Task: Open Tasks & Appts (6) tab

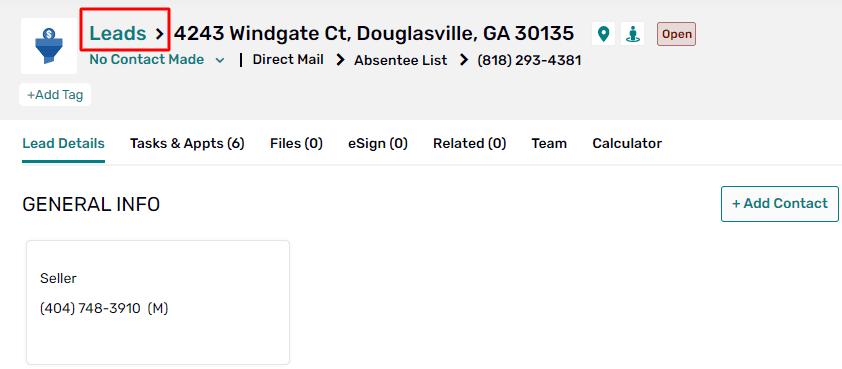Action: point(187,143)
